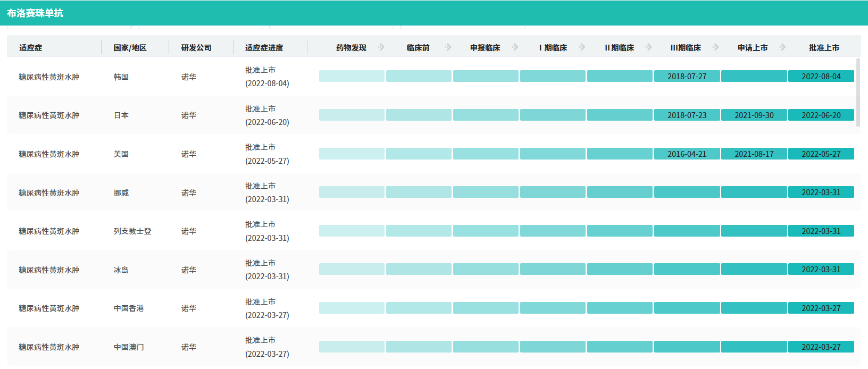Click the 药物发现 stage bar in 韩国 row
This screenshot has width=868, height=369.
click(x=352, y=77)
